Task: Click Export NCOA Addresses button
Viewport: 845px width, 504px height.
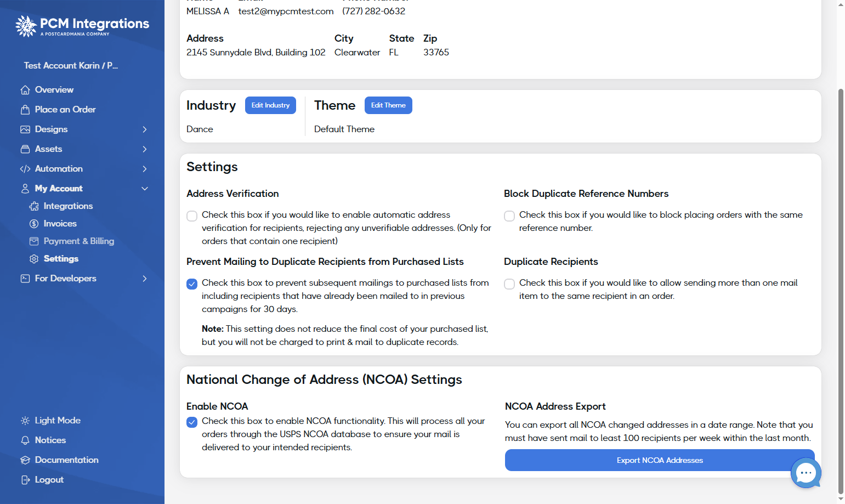Action: coord(660,460)
